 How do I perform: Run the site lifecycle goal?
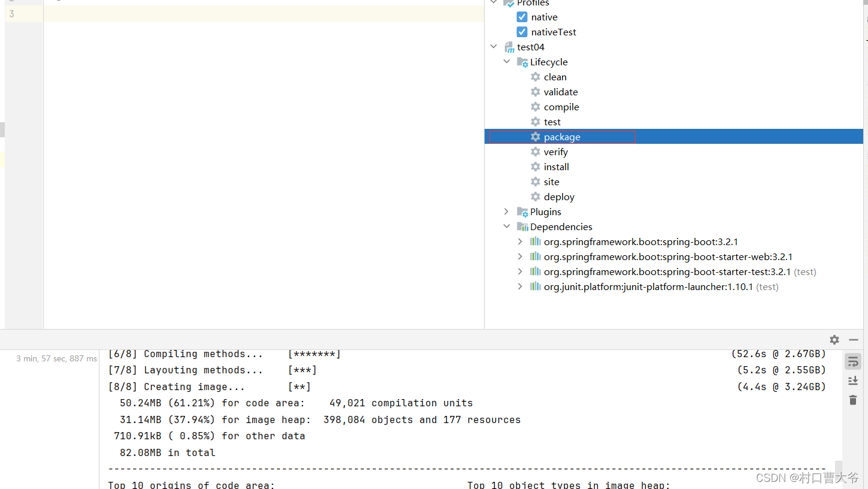tap(551, 182)
